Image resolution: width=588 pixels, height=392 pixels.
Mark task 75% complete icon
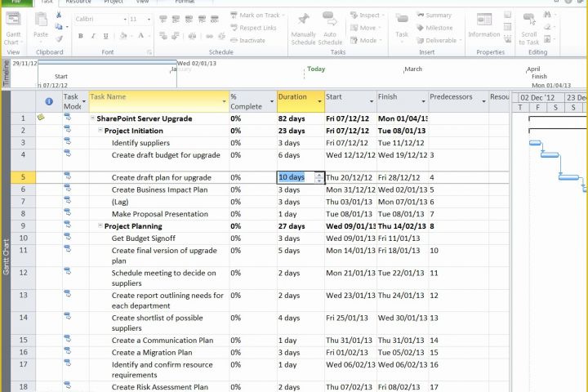pyautogui.click(x=203, y=19)
